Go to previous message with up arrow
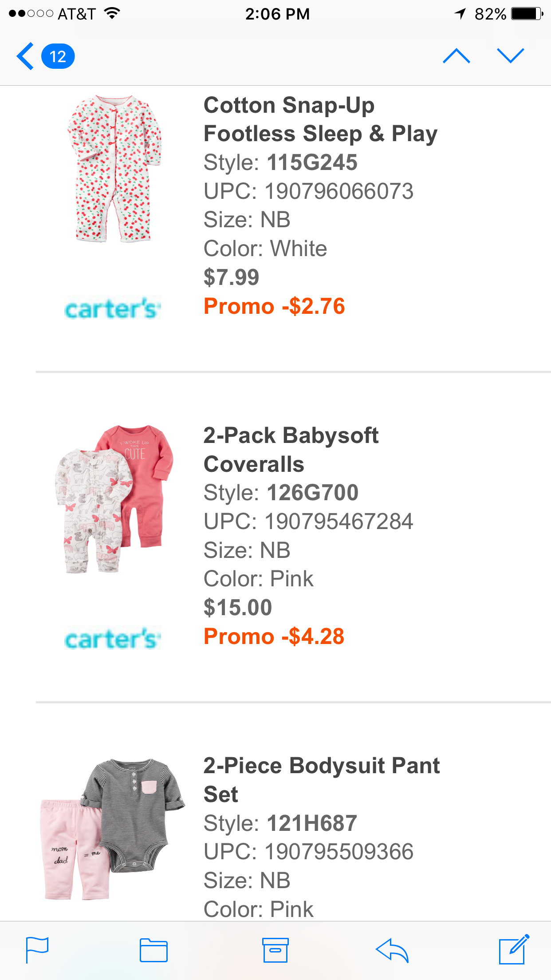The height and width of the screenshot is (980, 551). (456, 56)
